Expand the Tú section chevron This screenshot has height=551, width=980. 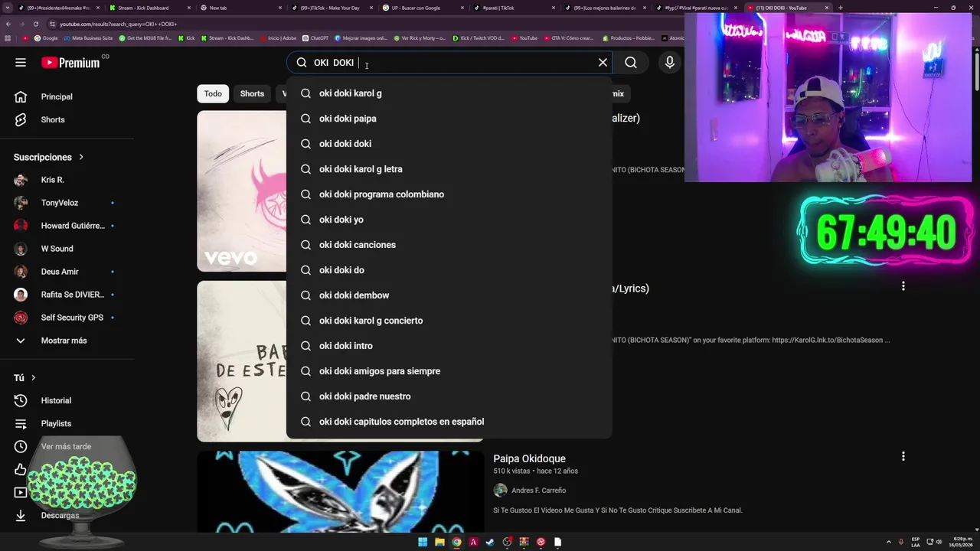(33, 377)
